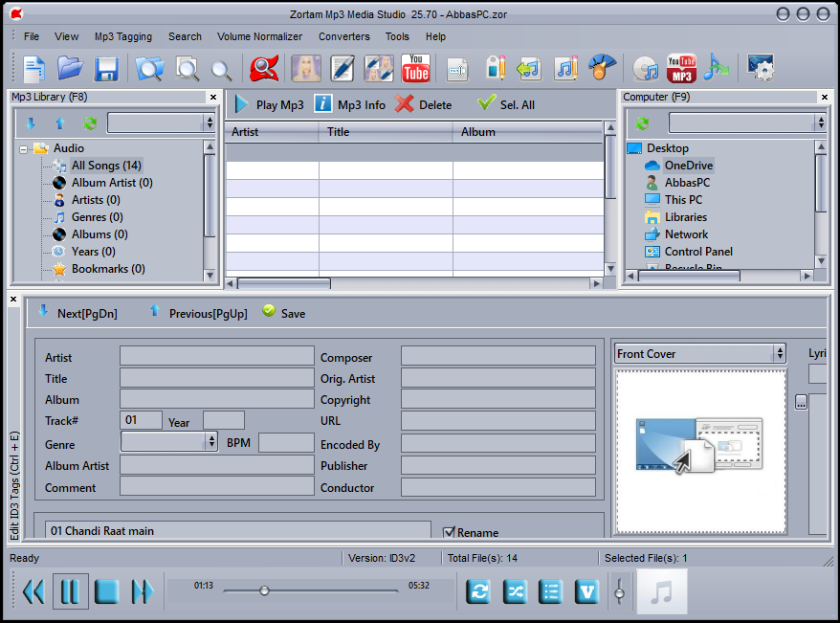840x623 pixels.
Task: Click the New document toolbar icon
Action: point(33,69)
